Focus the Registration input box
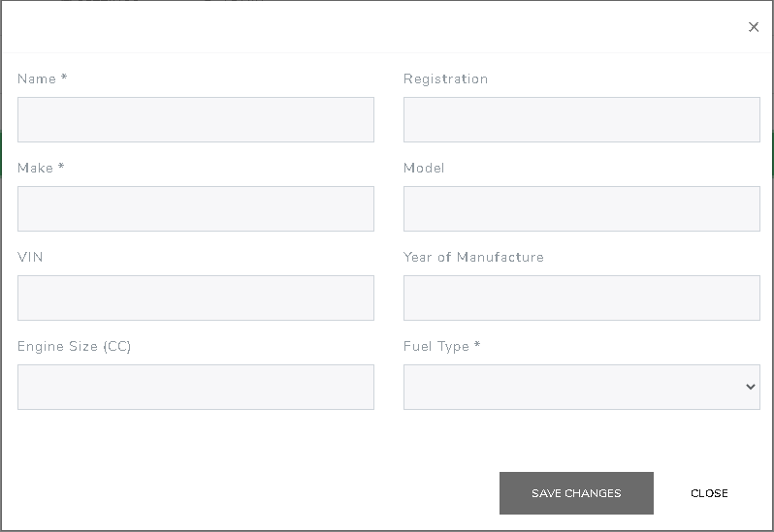Viewport: 774px width, 532px height. pos(582,120)
